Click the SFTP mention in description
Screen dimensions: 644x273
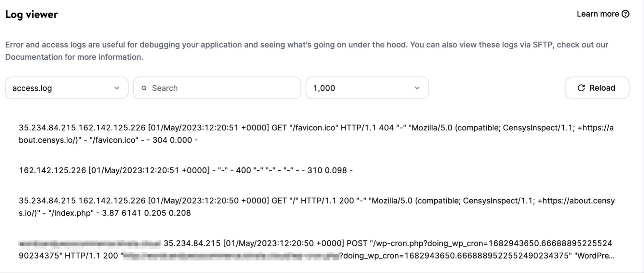point(543,45)
